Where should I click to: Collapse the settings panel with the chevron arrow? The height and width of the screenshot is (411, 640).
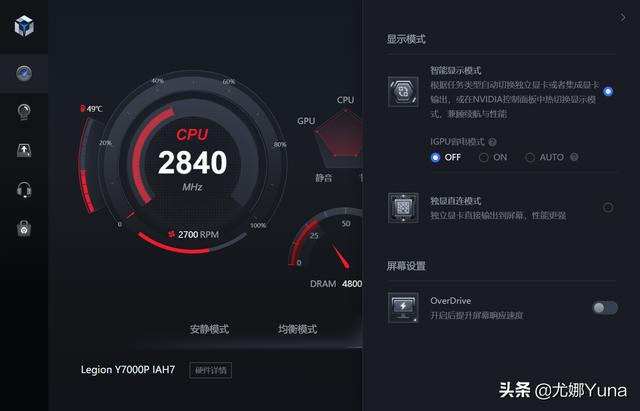coord(623,18)
